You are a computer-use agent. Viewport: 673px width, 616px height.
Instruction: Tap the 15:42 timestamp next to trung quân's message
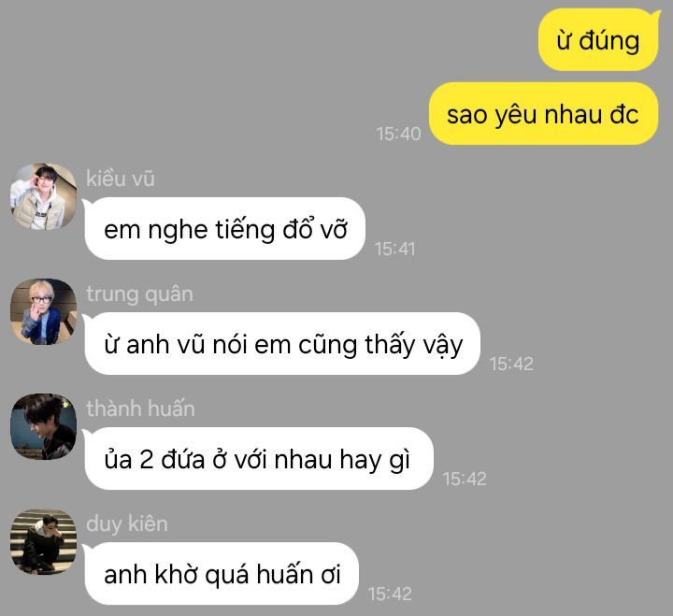coord(511,364)
